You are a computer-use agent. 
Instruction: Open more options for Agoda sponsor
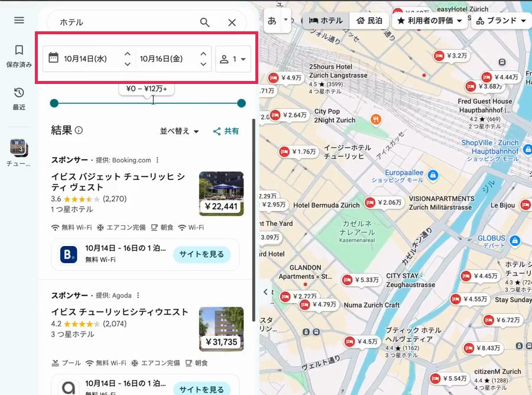pyautogui.click(x=138, y=295)
